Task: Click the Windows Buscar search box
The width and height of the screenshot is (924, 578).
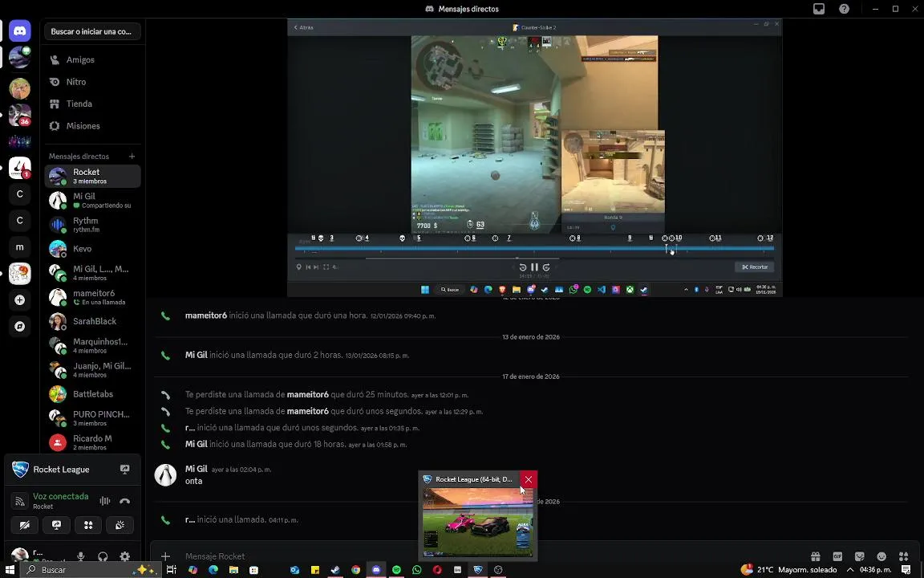Action: (90, 570)
